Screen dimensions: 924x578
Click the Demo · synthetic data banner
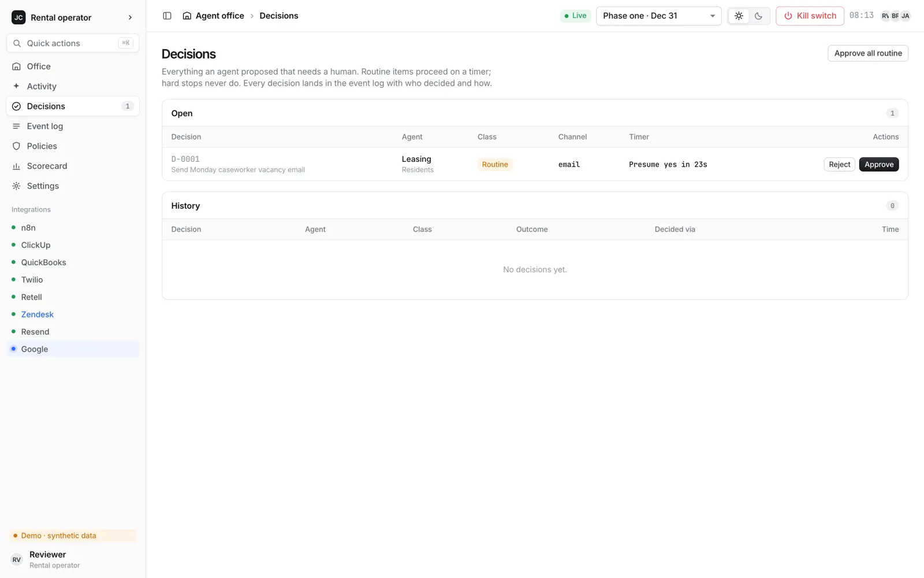(x=73, y=536)
